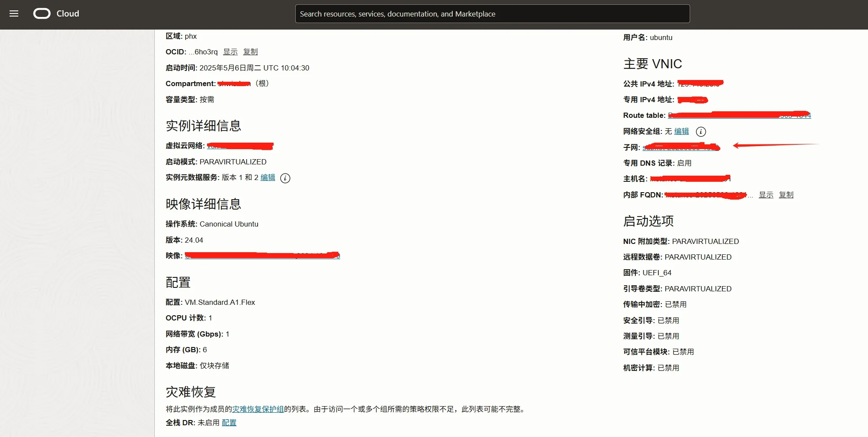Select the VM.Standard.A1.Flex shape text
Image resolution: width=868 pixels, height=437 pixels.
pyautogui.click(x=220, y=302)
